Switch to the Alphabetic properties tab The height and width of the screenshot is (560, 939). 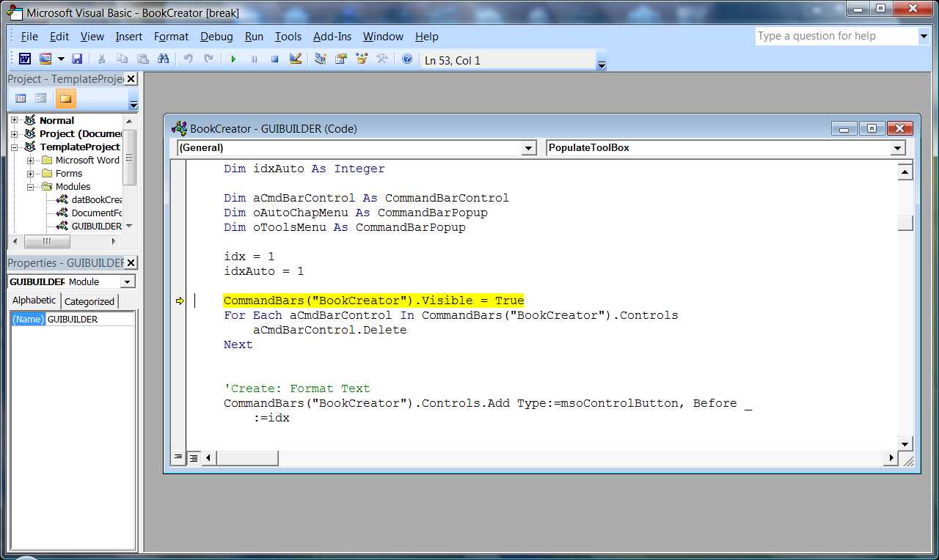click(34, 301)
